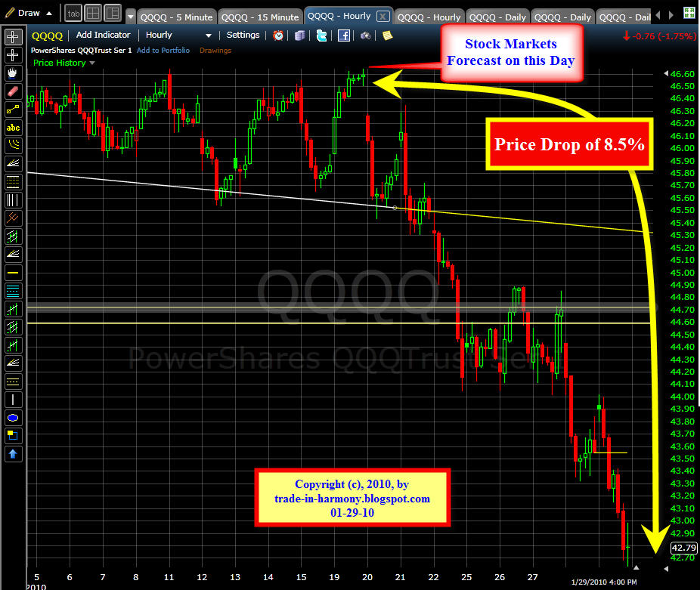This screenshot has height=590, width=700.
Task: Select the cyan horizontal lines tool
Action: point(13,291)
